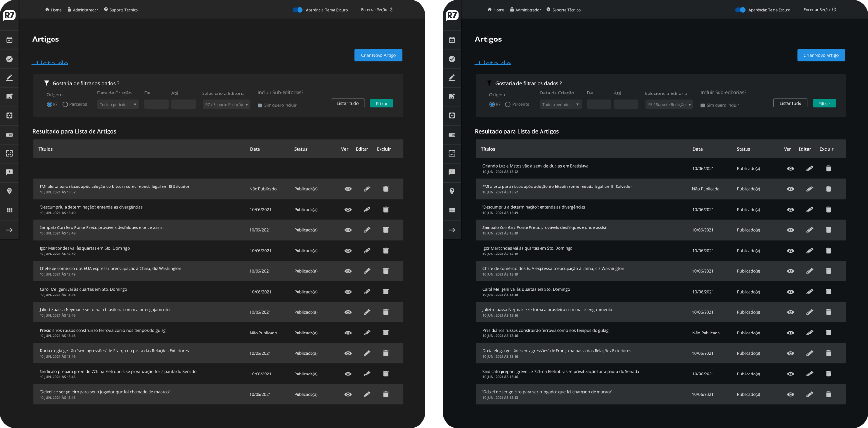The width and height of the screenshot is (868, 428).
Task: Go to Home in the right mockup
Action: [x=496, y=10]
